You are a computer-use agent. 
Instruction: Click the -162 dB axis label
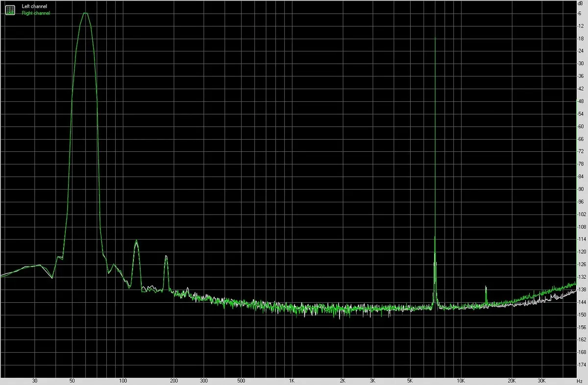[x=581, y=339]
